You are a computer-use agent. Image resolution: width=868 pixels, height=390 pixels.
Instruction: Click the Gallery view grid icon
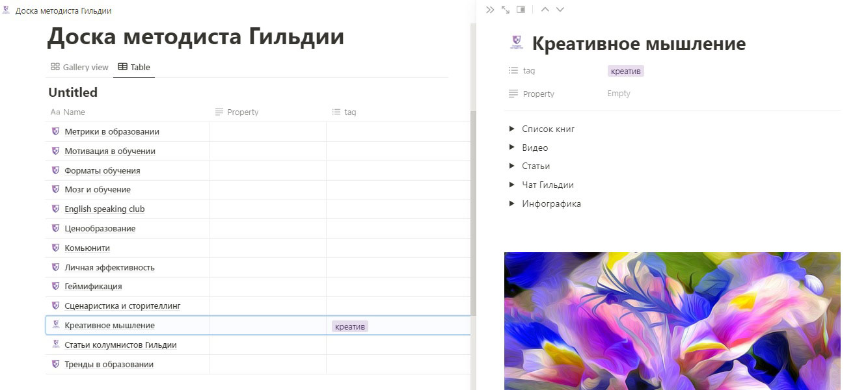click(55, 67)
